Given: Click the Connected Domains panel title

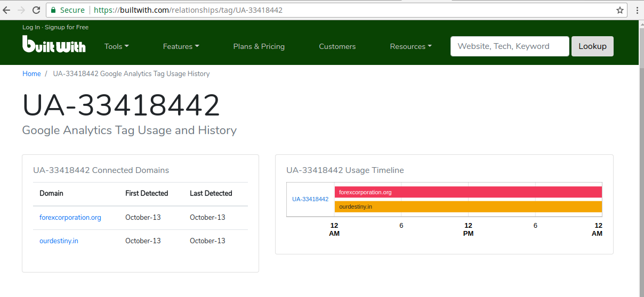Looking at the screenshot, I should point(101,170).
